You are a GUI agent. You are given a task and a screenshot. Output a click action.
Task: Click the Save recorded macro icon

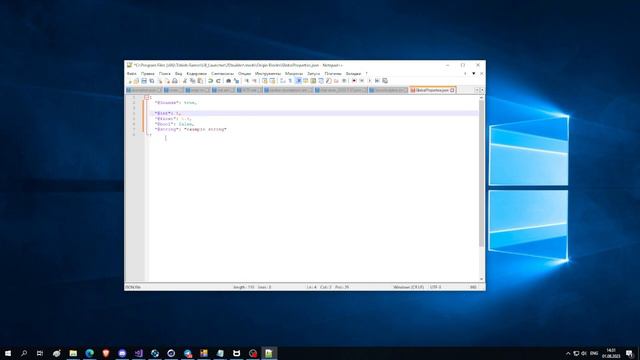[385, 81]
